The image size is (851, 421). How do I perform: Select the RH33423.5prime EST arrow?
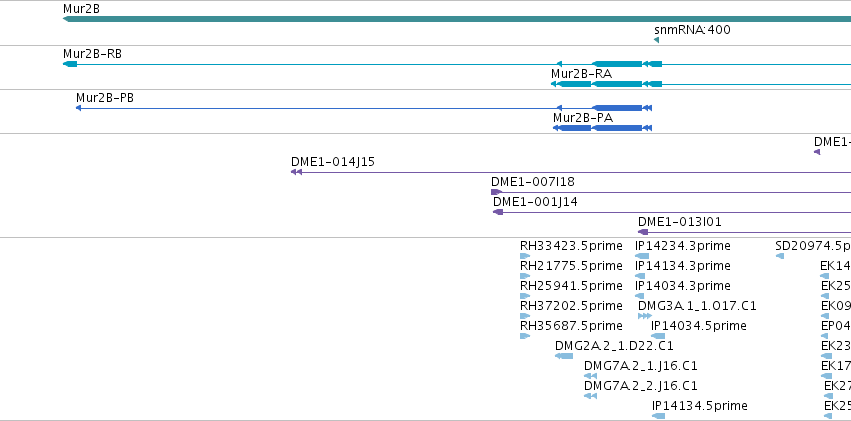[x=525, y=256]
